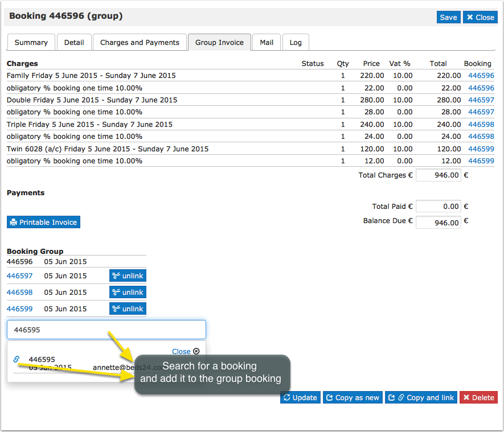Unlink booking 446597 from the group

pyautogui.click(x=128, y=275)
